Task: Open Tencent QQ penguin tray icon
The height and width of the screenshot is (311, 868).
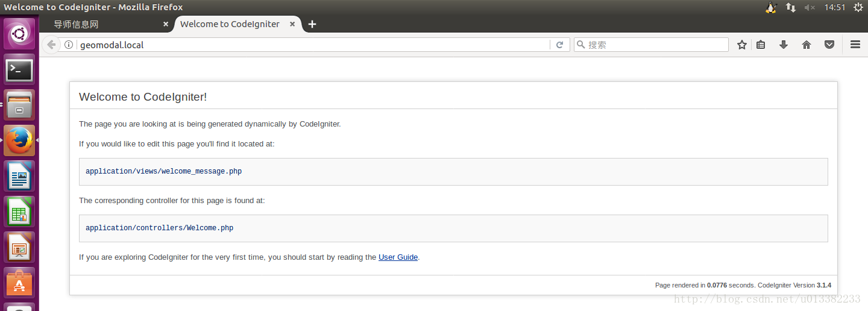Action: (x=770, y=7)
